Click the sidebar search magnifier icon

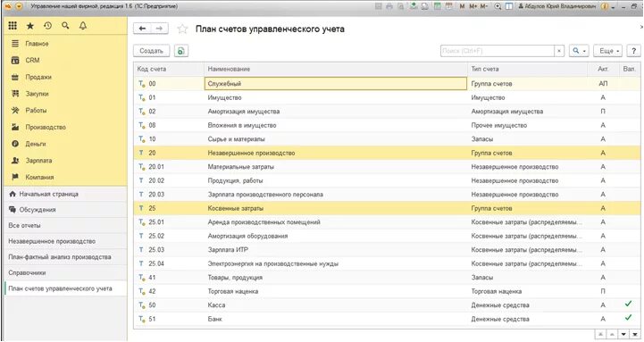tap(65, 26)
